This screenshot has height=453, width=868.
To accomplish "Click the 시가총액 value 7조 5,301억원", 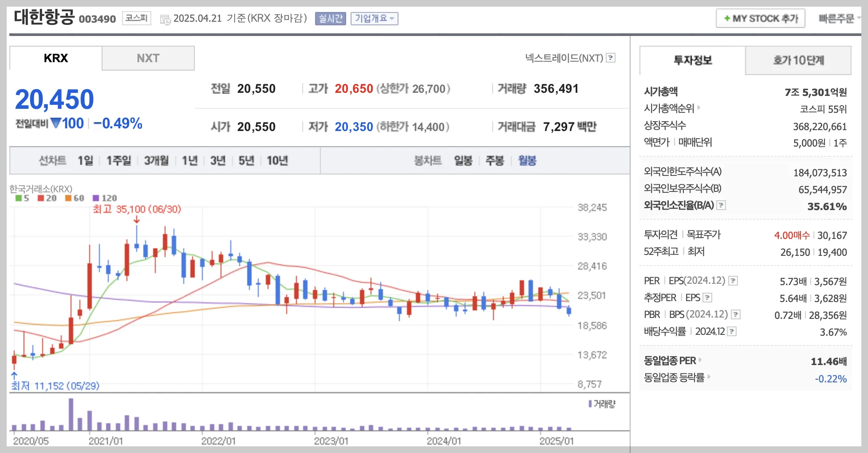I will [x=816, y=92].
